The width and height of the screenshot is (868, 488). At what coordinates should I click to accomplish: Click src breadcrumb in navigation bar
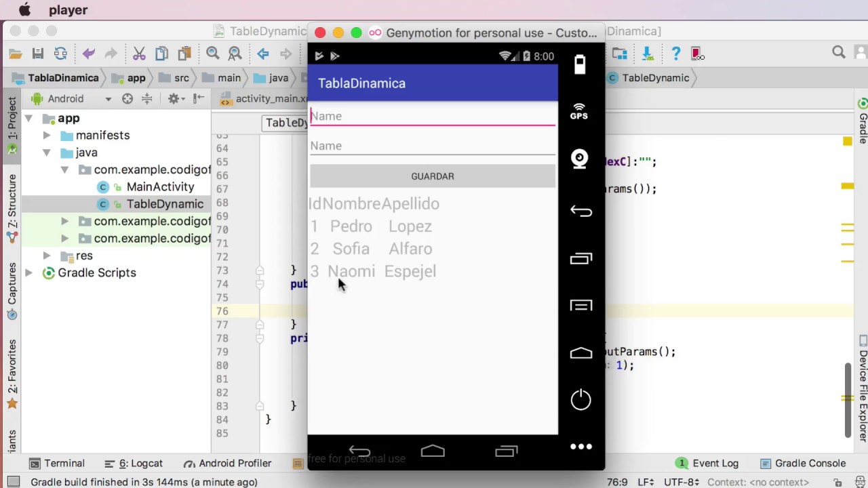point(174,78)
